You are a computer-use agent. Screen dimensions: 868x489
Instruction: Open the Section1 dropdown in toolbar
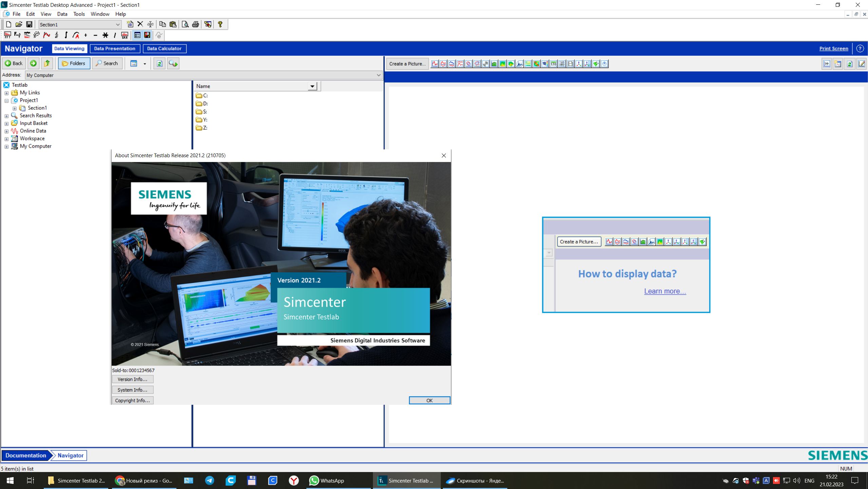click(117, 24)
